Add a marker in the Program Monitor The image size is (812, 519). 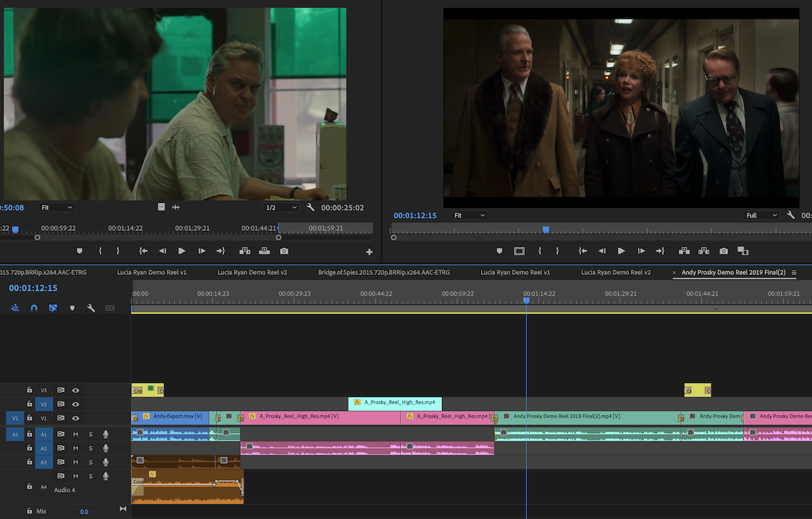(499, 250)
